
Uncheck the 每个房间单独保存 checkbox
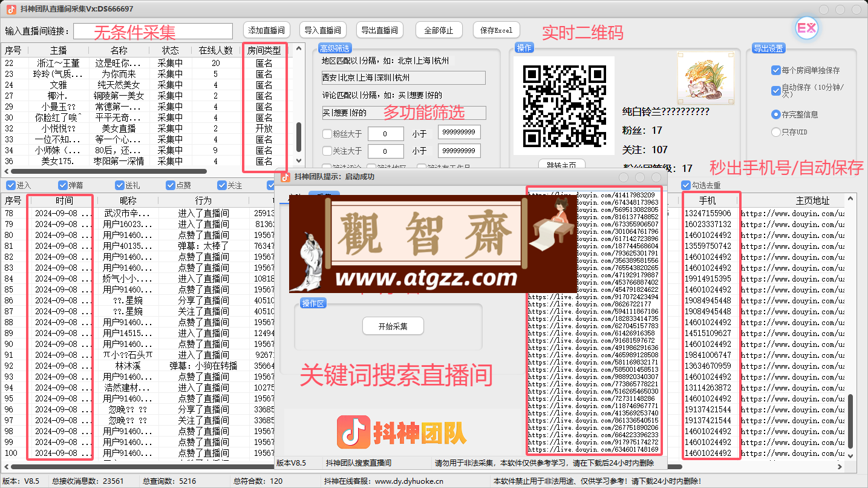(x=776, y=70)
